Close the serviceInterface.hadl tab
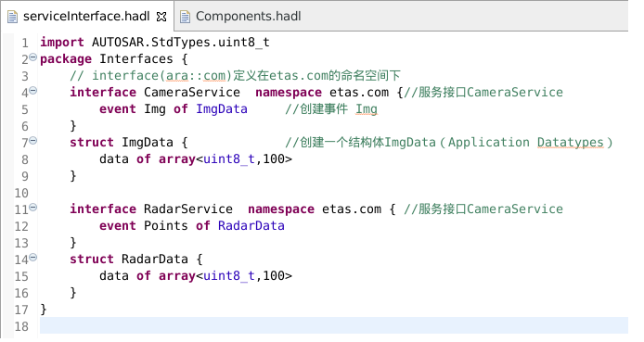Viewport: 644px width, 342px height. coord(161,17)
